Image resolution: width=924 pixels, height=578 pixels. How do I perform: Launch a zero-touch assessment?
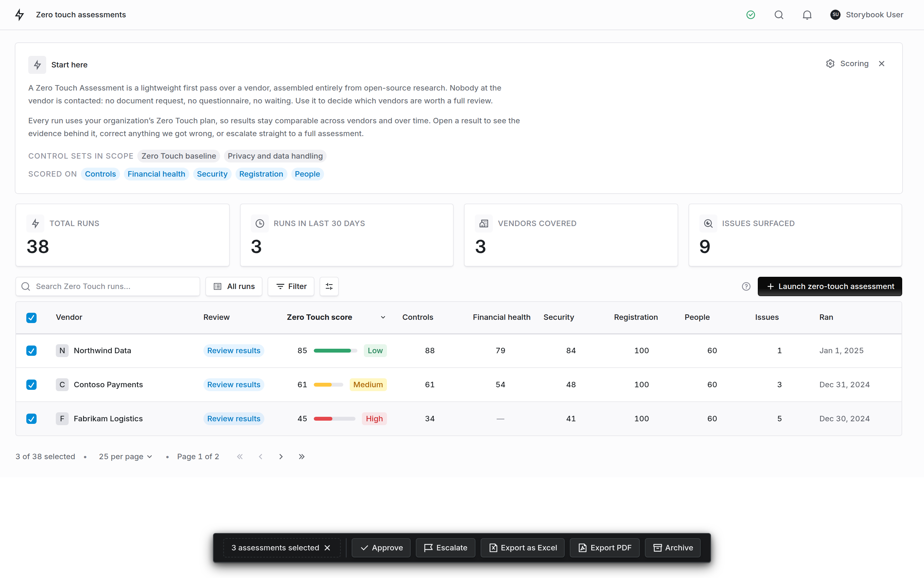pos(830,286)
